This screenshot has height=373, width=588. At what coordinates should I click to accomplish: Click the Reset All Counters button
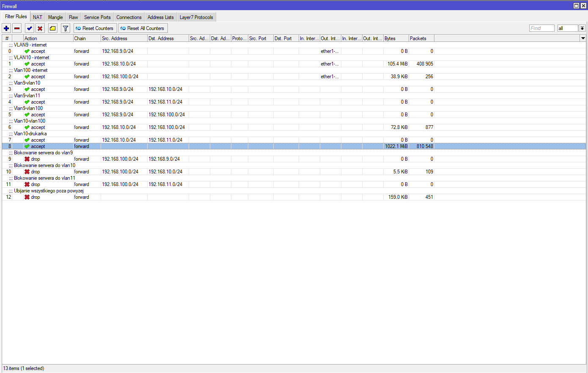(143, 28)
